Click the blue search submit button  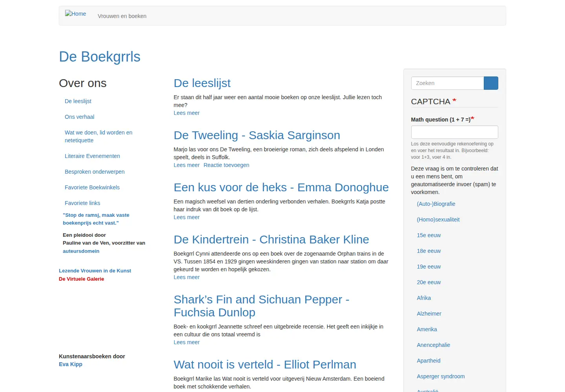tap(491, 83)
